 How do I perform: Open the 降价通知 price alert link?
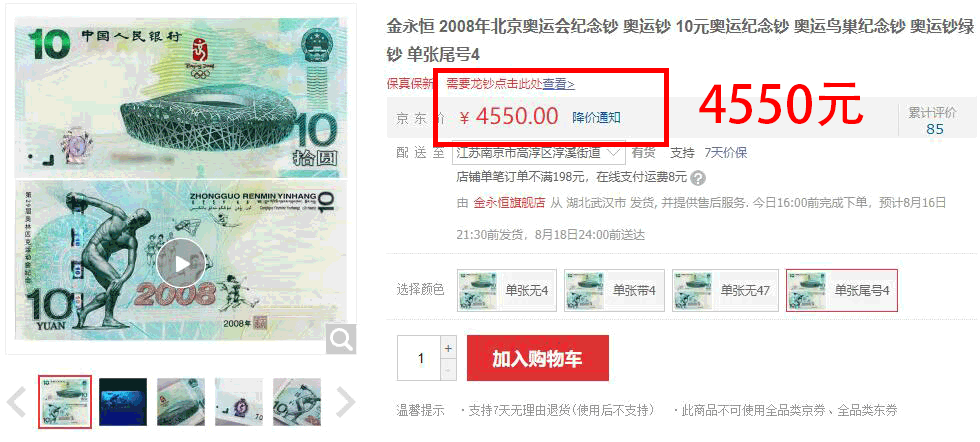point(596,118)
